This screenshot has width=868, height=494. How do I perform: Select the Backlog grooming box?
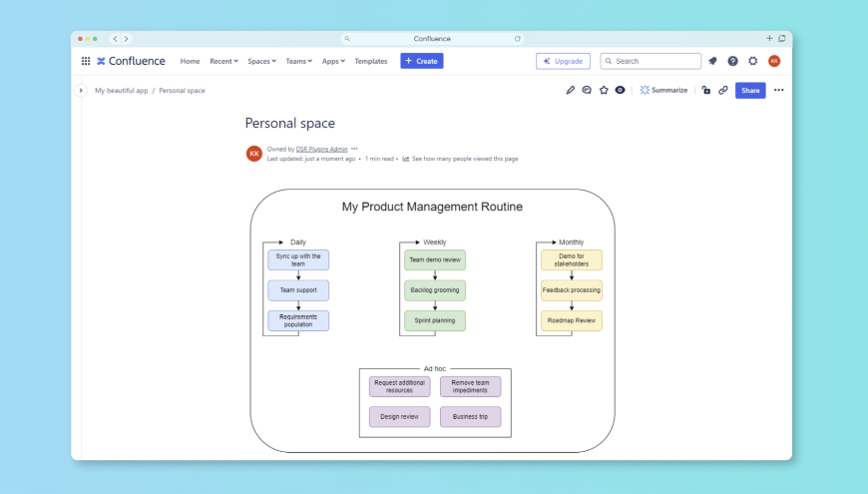click(x=435, y=290)
